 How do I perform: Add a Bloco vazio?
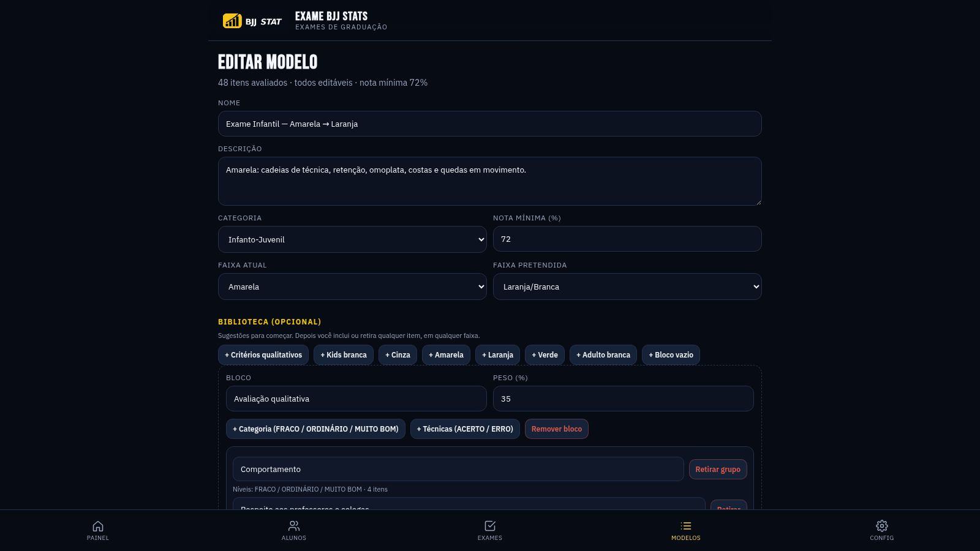671,355
